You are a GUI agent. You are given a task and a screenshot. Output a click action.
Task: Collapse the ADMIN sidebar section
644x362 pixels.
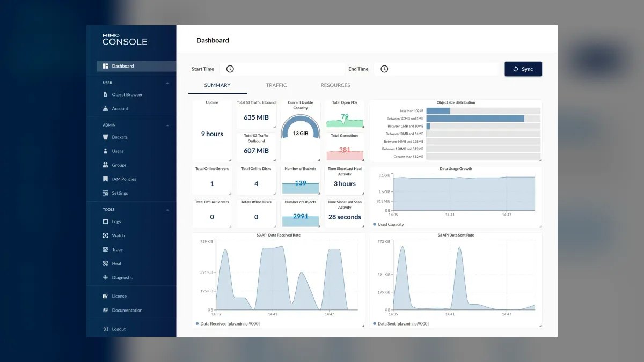click(x=167, y=125)
